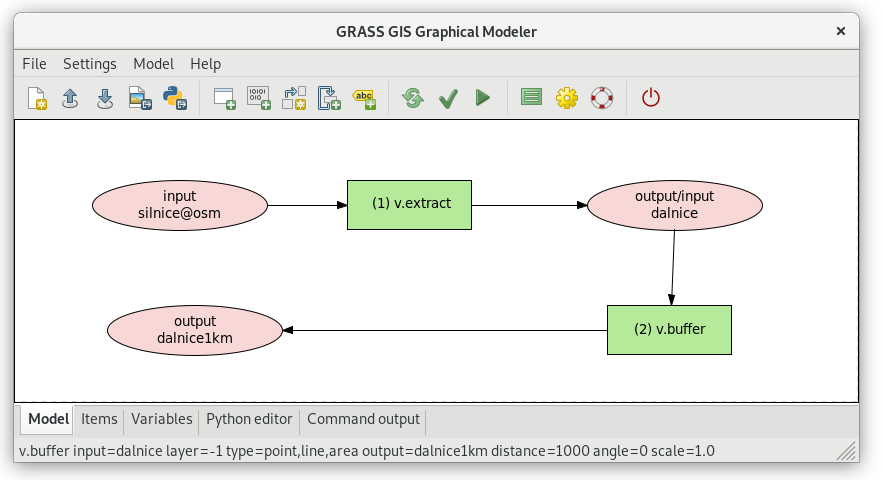
Task: Export model to image icon
Action: pos(140,98)
